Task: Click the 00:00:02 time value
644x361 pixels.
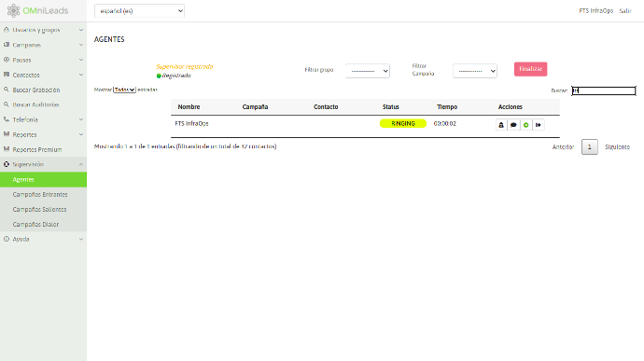Action: [x=445, y=124]
